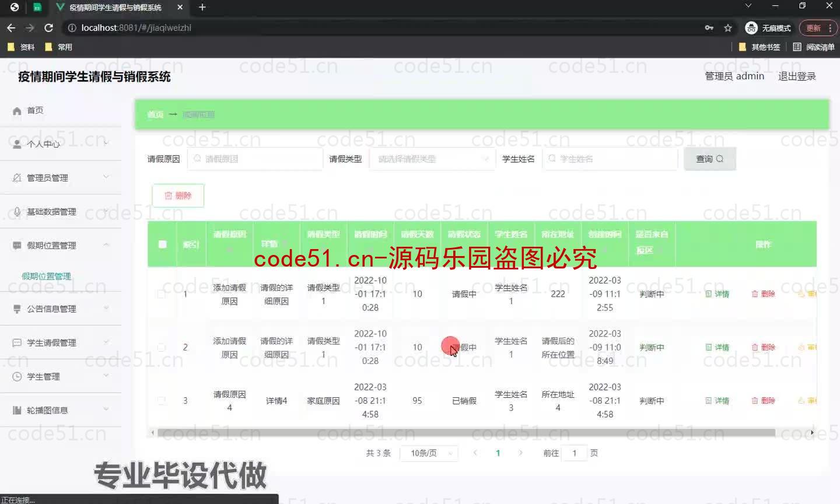The height and width of the screenshot is (504, 840).
Task: Focus the 前往 page number input
Action: point(575,453)
